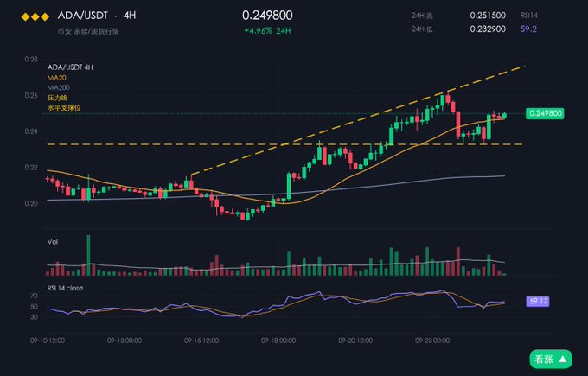
Task: Click the MA20 legend entry
Action: [x=56, y=78]
